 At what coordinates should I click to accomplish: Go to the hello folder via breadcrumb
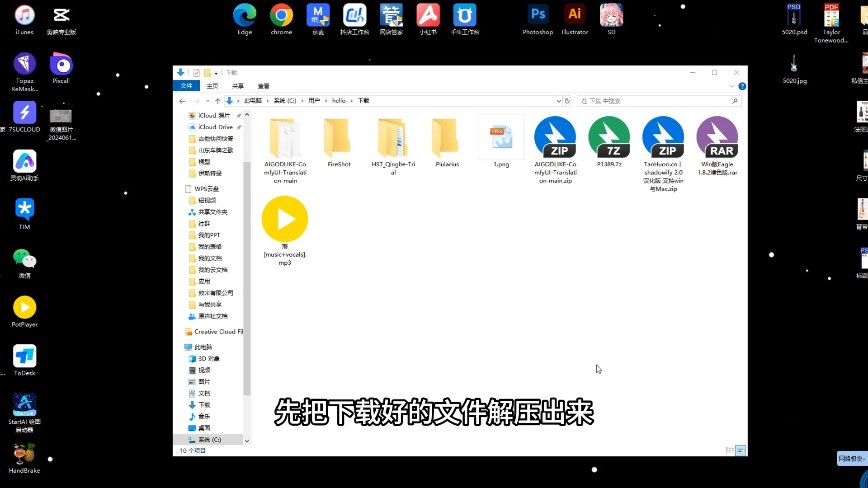[338, 100]
